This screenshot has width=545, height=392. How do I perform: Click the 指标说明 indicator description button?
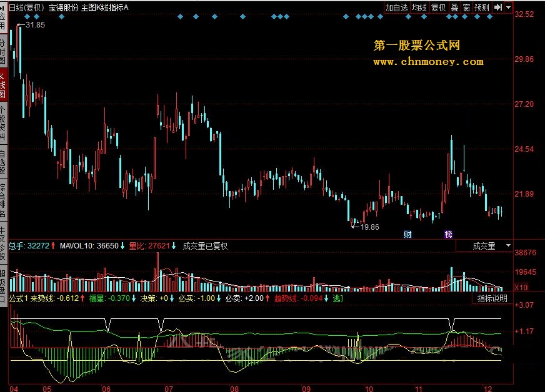coord(492,298)
